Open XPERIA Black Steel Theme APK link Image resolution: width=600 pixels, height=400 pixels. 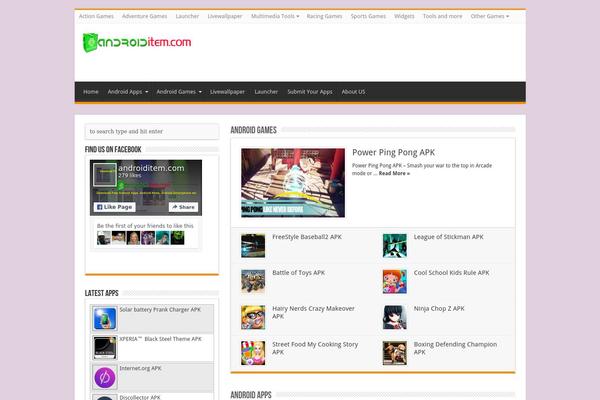tap(160, 339)
